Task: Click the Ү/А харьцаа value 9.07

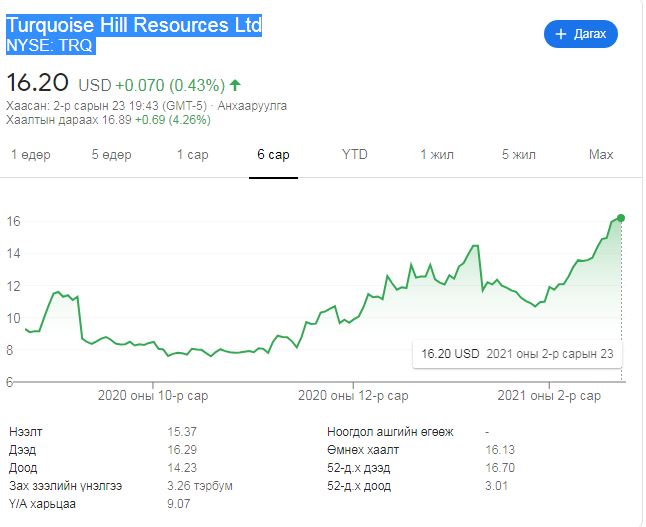Action: coord(178,504)
